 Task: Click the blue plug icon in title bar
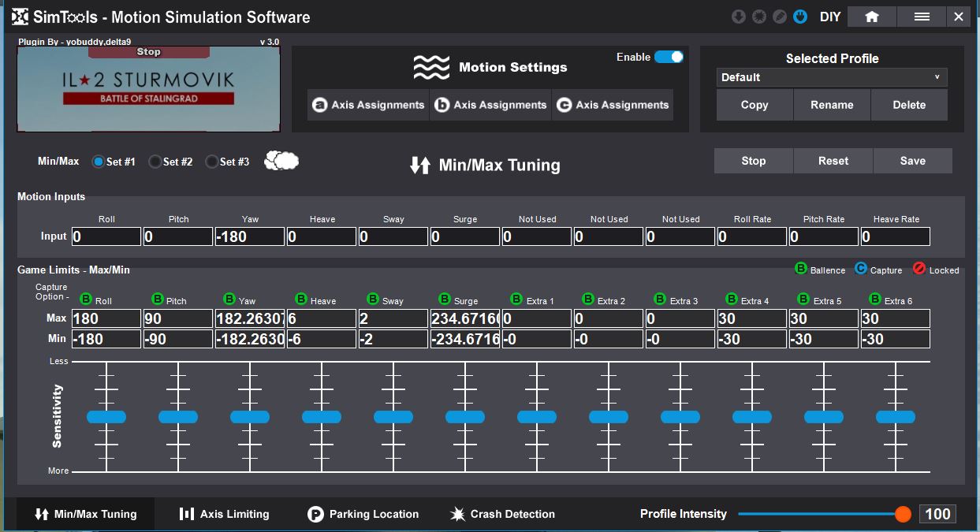(800, 17)
